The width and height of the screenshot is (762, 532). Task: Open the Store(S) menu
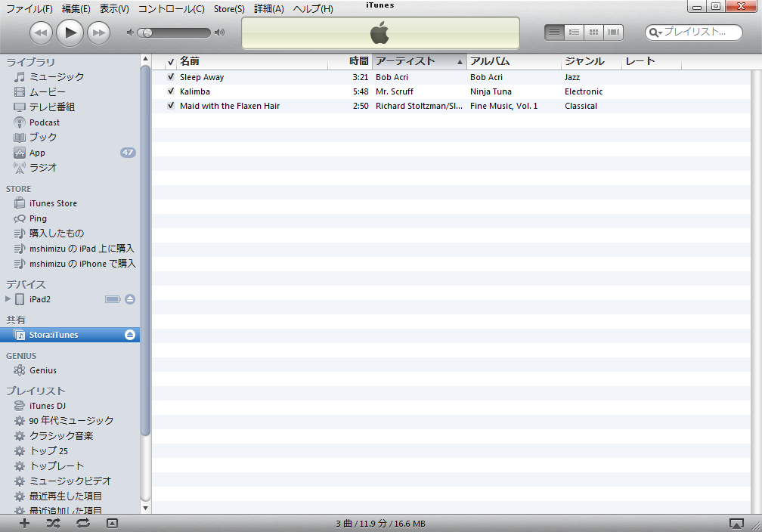tap(229, 9)
